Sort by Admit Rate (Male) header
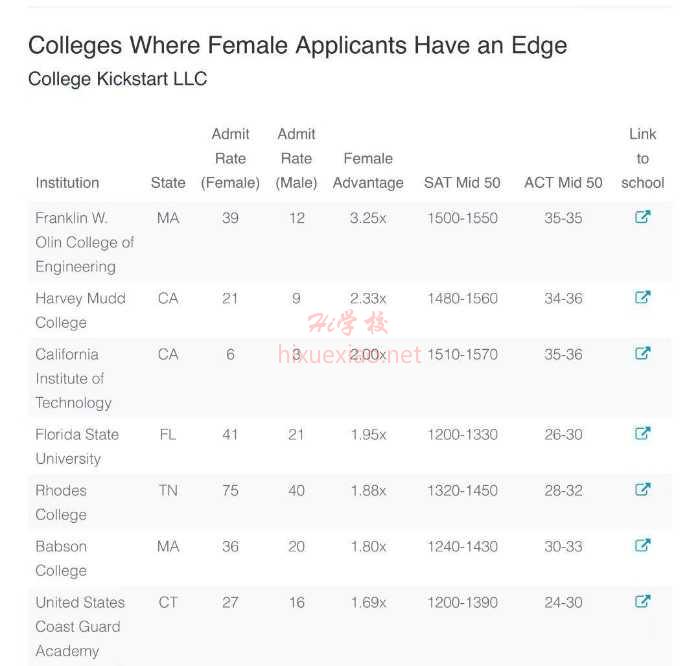The height and width of the screenshot is (666, 700). [x=296, y=158]
